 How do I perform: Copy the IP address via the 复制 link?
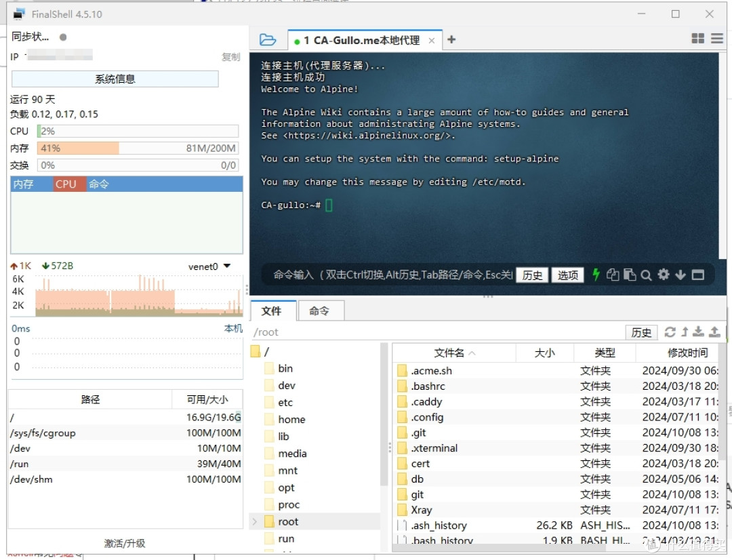tap(230, 57)
